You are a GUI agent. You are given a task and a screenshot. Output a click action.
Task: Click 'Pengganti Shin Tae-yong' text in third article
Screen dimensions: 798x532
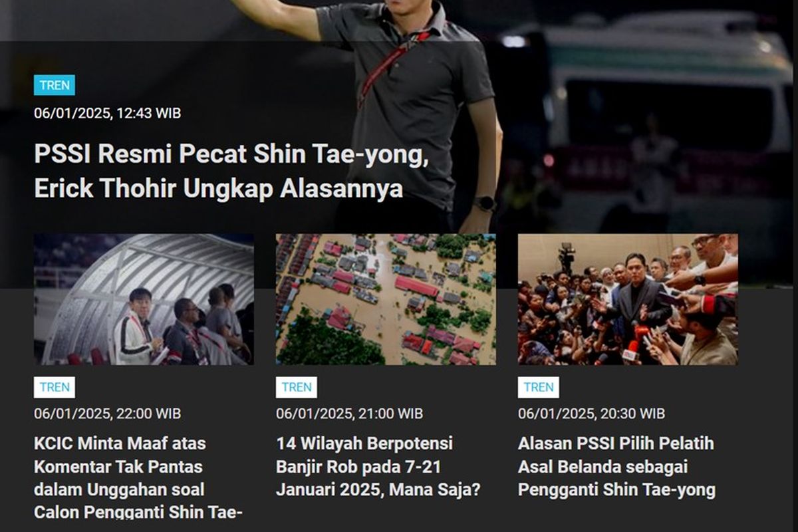616,490
